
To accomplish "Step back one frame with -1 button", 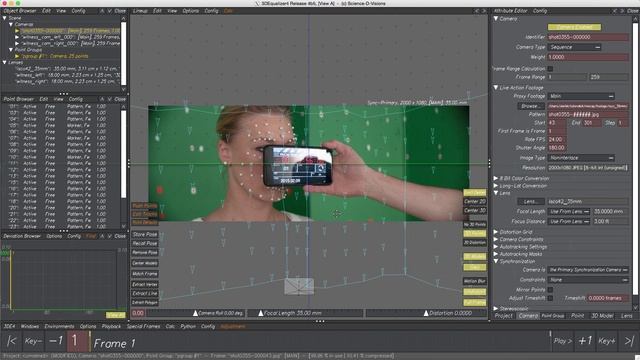I will [56, 341].
